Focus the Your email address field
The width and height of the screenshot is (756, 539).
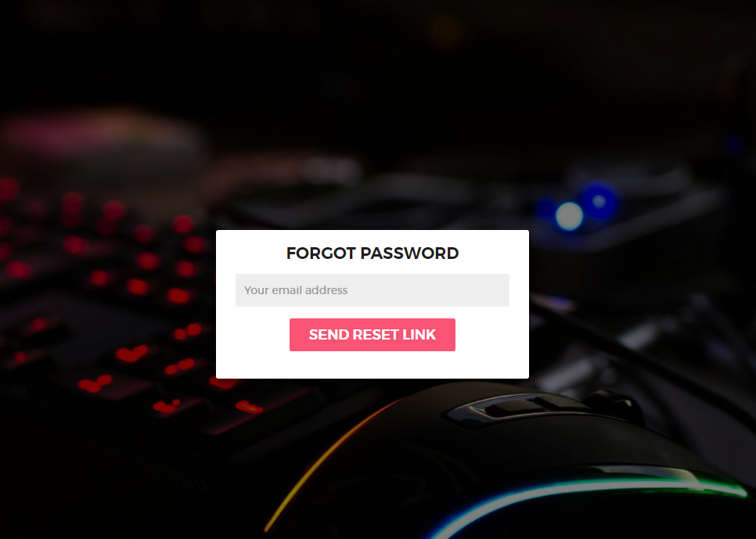pyautogui.click(x=373, y=290)
